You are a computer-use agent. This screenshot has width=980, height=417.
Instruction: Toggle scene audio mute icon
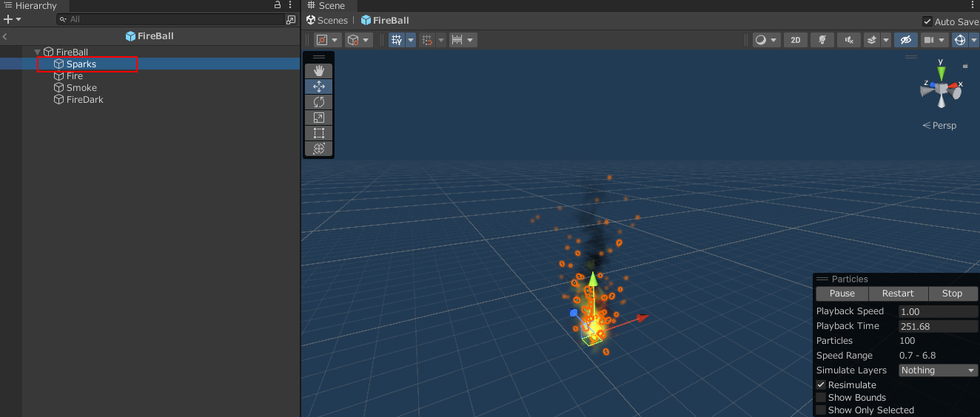click(849, 40)
